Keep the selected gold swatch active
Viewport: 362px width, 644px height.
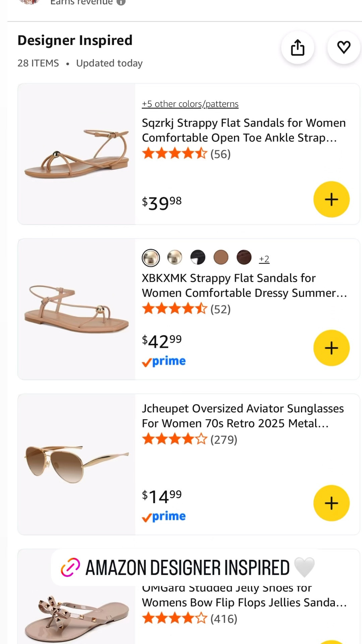(x=150, y=257)
